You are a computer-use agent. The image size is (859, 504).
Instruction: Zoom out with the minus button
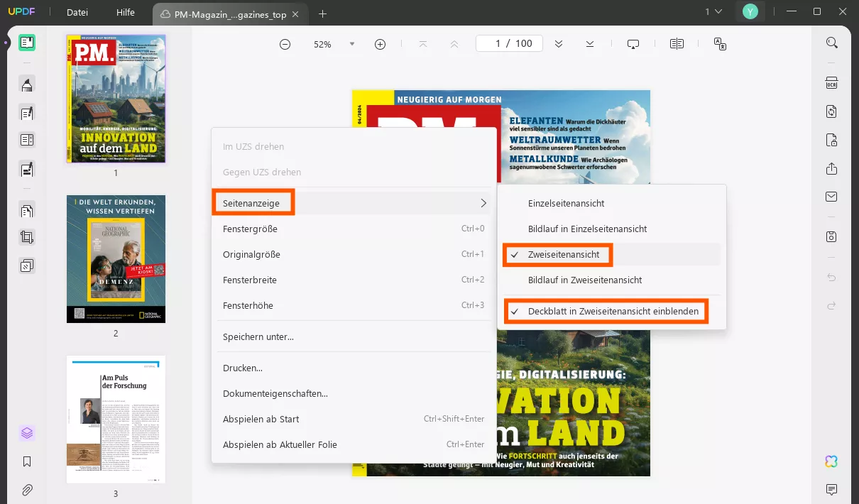coord(285,44)
